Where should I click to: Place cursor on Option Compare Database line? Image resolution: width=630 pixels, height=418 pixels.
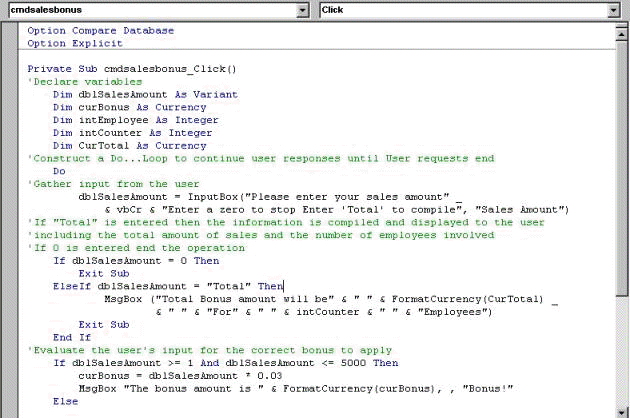(x=100, y=31)
